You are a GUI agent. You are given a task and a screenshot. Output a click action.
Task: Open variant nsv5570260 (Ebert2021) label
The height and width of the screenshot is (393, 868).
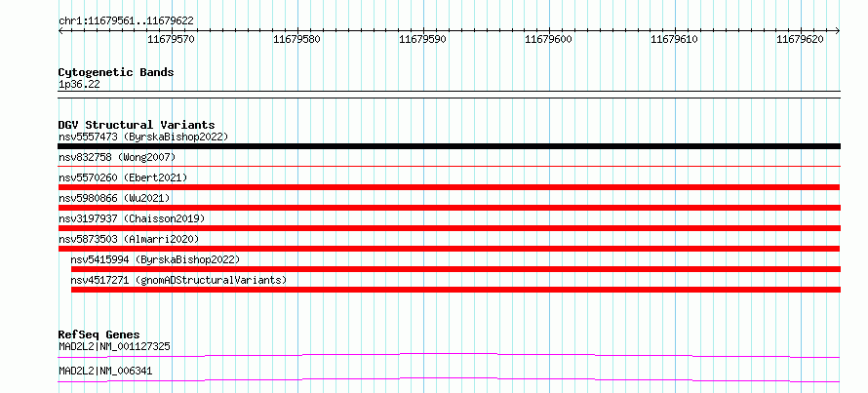pyautogui.click(x=123, y=177)
